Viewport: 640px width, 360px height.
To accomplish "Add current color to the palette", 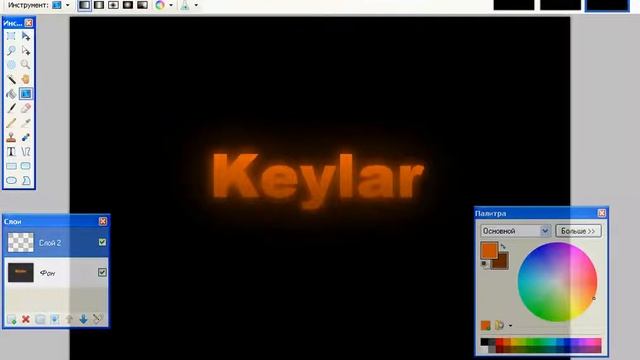I will click(x=485, y=325).
